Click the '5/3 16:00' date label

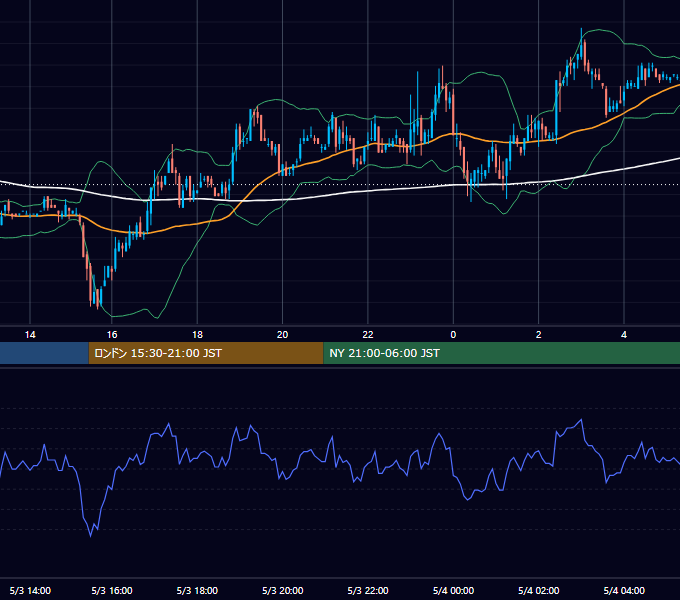click(112, 590)
